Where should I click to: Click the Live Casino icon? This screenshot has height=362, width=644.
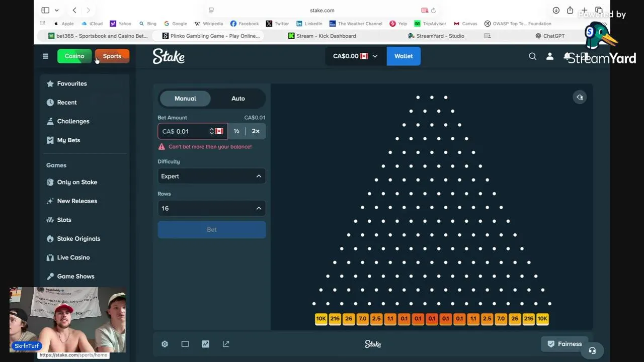coord(50,257)
